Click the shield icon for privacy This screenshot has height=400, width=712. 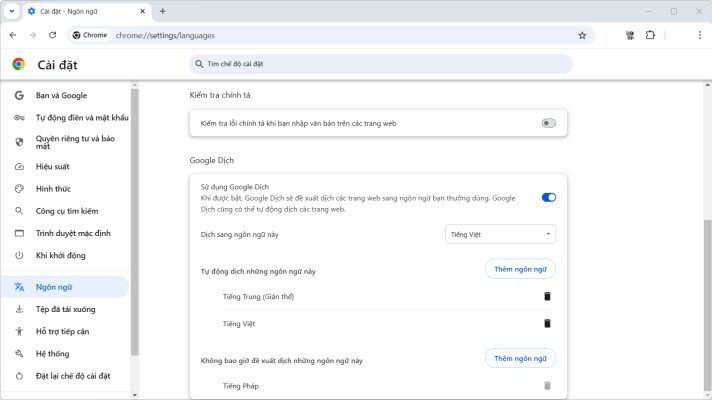click(19, 142)
